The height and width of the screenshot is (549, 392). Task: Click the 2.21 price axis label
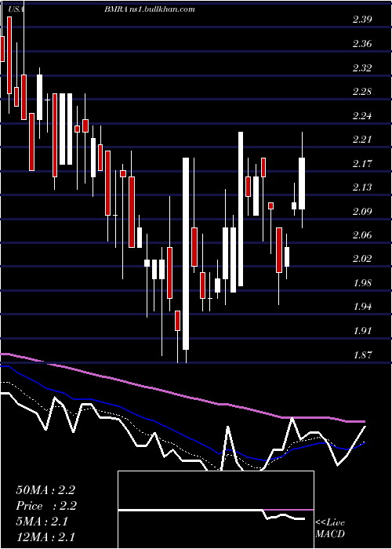tap(362, 140)
